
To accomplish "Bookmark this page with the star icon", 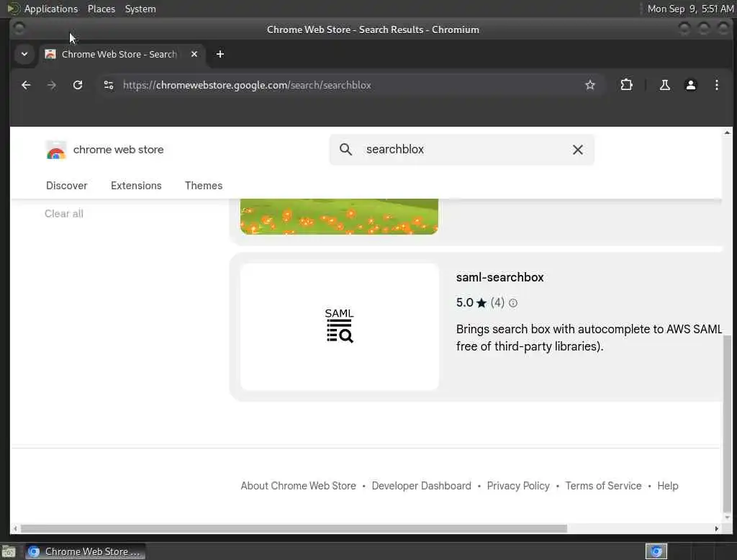I will [x=590, y=85].
